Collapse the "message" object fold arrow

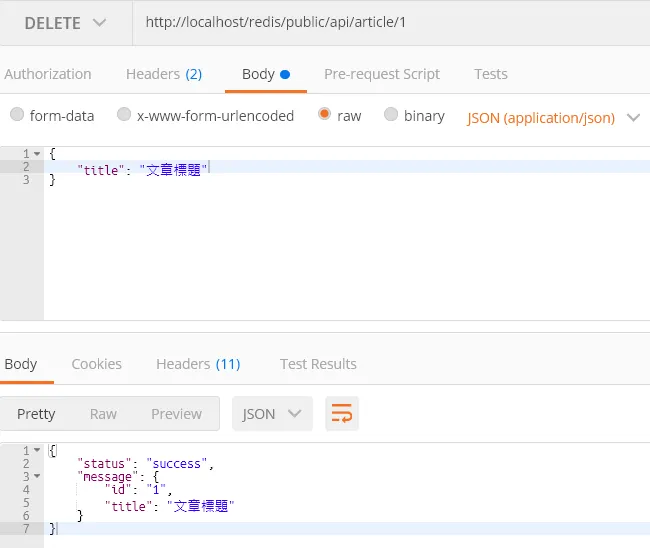37,476
